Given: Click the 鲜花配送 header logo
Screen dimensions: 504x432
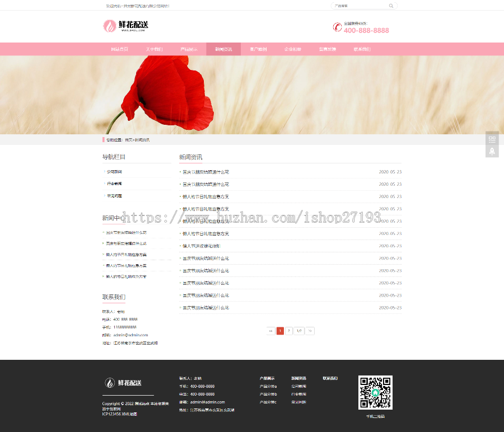Looking at the screenshot, I should (x=125, y=26).
